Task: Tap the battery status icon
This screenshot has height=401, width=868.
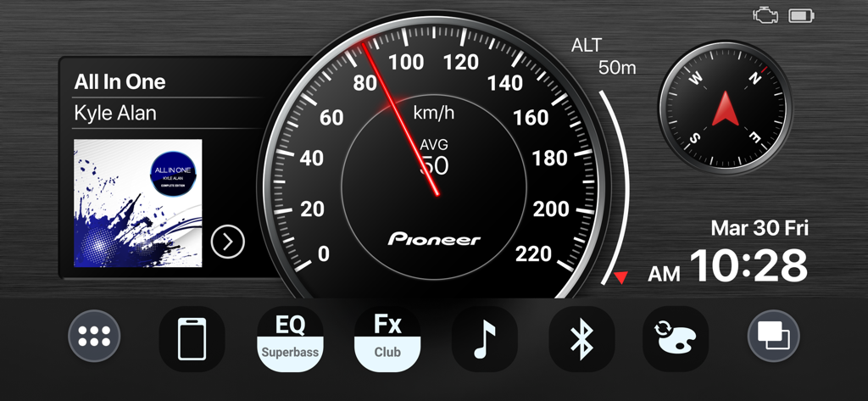Action: pos(802,15)
